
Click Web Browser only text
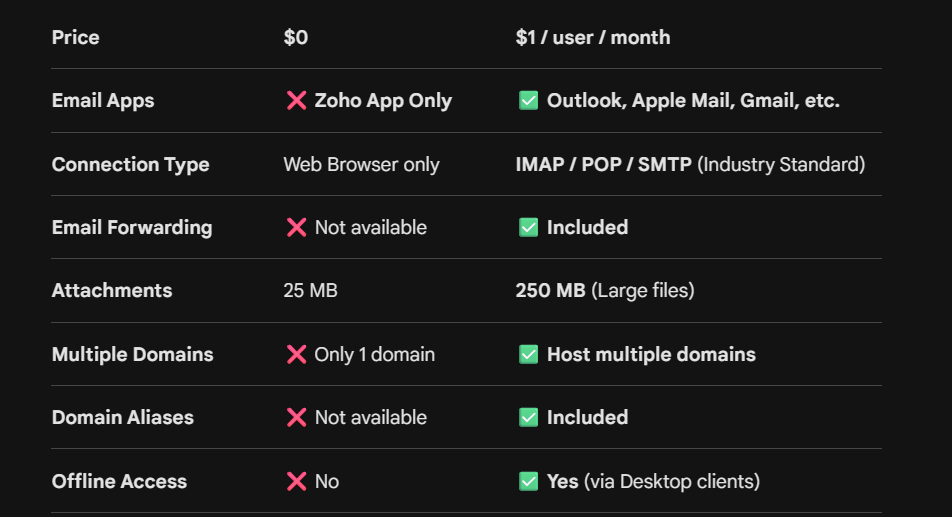coord(361,165)
